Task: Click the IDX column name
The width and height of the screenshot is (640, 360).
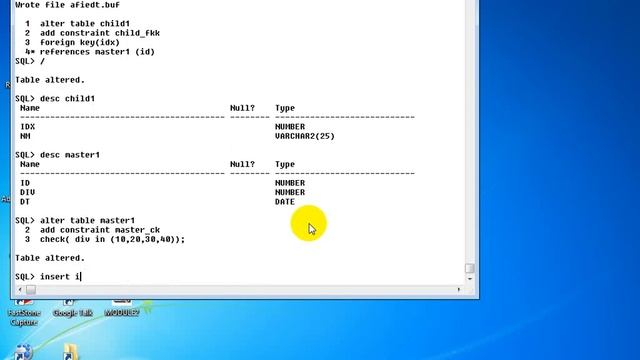Action: point(27,127)
